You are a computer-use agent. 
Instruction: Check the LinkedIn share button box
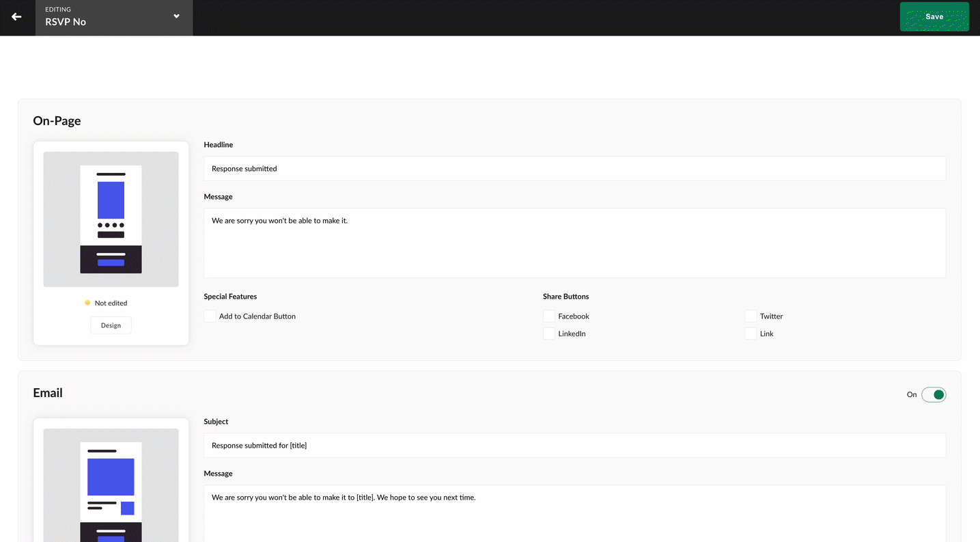(549, 334)
